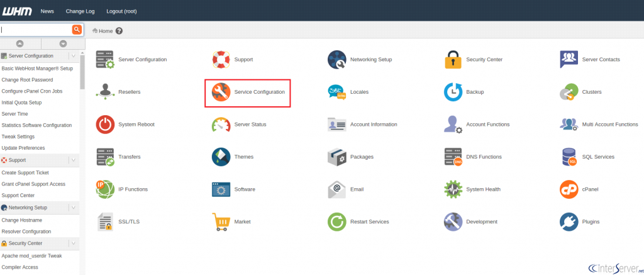This screenshot has width=644, height=275.
Task: Open the Security Center padlock icon in grid
Action: click(x=453, y=60)
